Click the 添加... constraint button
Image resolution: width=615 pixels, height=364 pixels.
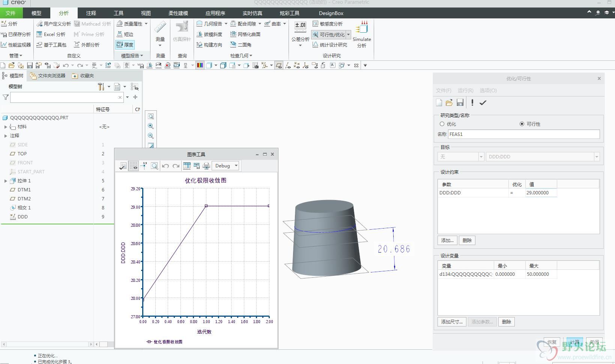(x=447, y=241)
